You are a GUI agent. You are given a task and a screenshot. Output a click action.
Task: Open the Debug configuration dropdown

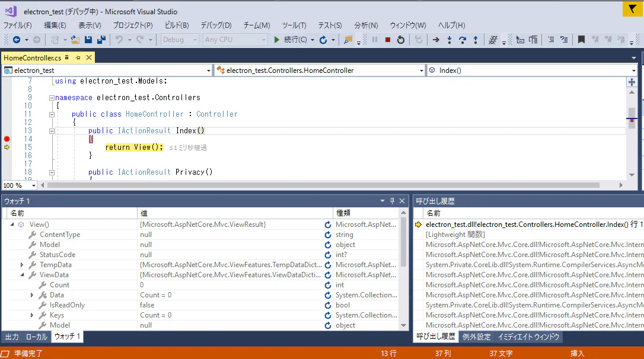pos(180,40)
